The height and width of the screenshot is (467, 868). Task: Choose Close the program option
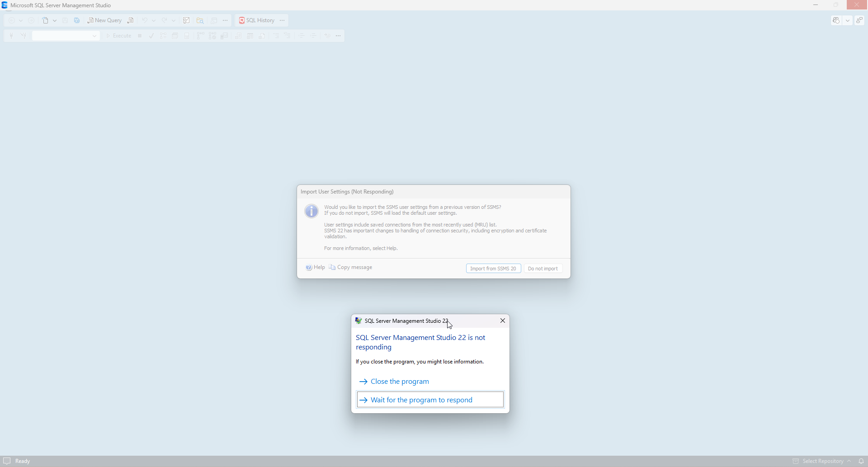point(400,382)
